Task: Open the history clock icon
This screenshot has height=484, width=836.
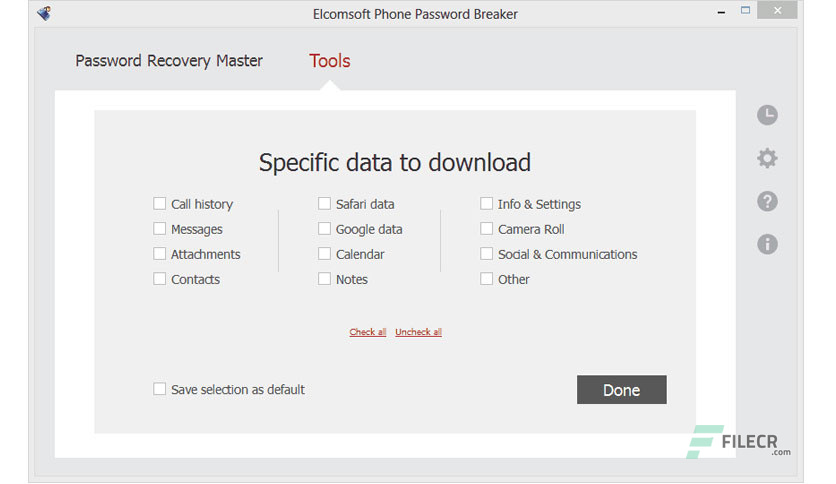Action: pyautogui.click(x=767, y=115)
